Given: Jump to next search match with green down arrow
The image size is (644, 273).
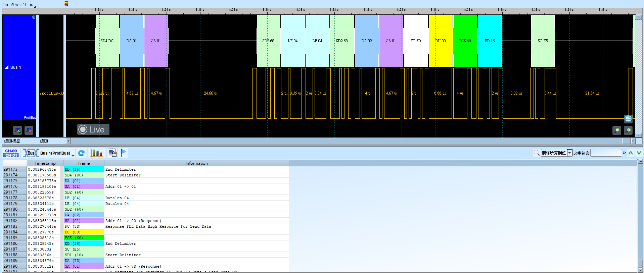Looking at the screenshot, I should pyautogui.click(x=639, y=153).
